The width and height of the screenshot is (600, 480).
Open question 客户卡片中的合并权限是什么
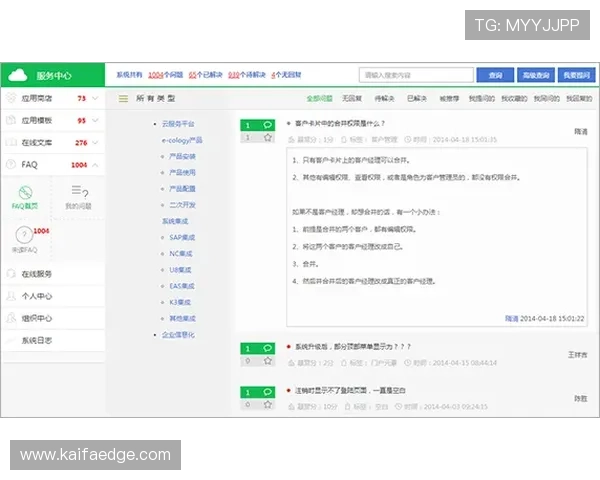340,123
